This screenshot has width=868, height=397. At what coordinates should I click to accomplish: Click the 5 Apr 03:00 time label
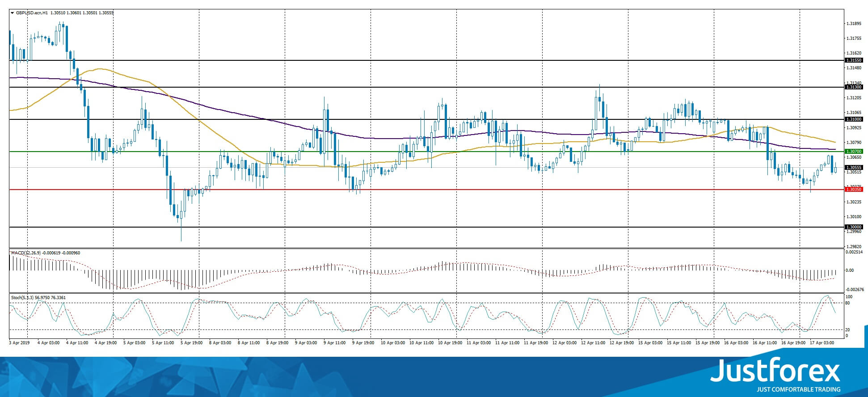coord(134,343)
